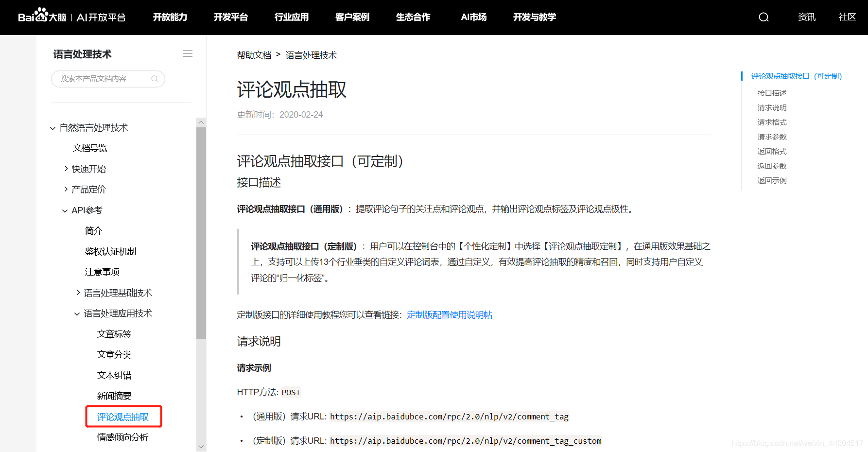Open the AI市场 menu

point(473,17)
